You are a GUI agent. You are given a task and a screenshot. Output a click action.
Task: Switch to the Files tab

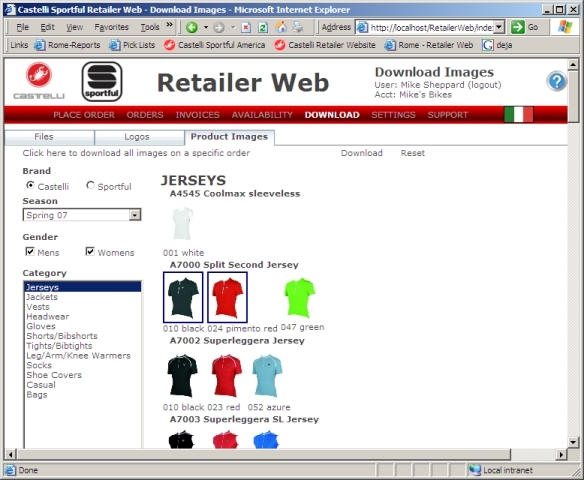(49, 137)
